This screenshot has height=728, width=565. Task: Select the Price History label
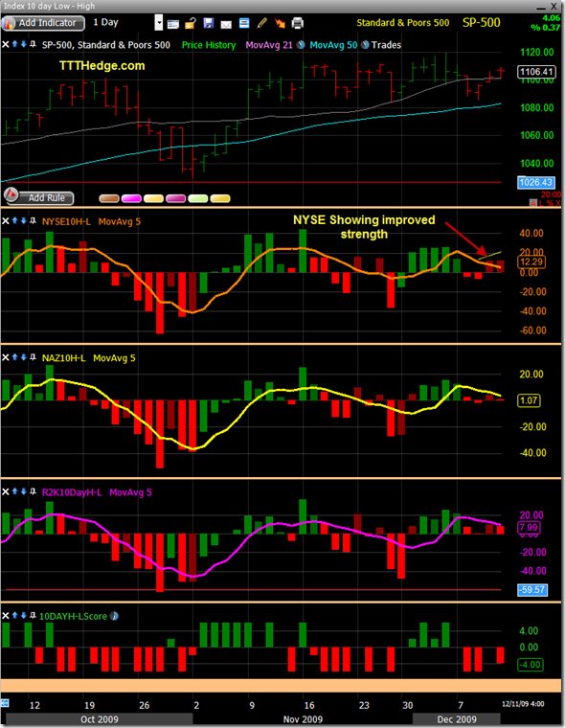209,45
